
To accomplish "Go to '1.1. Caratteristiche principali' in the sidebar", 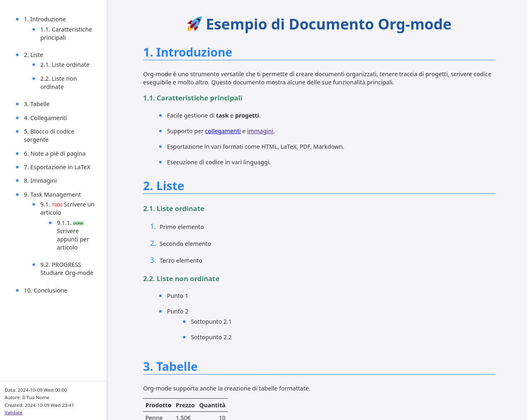I will pos(66,34).
